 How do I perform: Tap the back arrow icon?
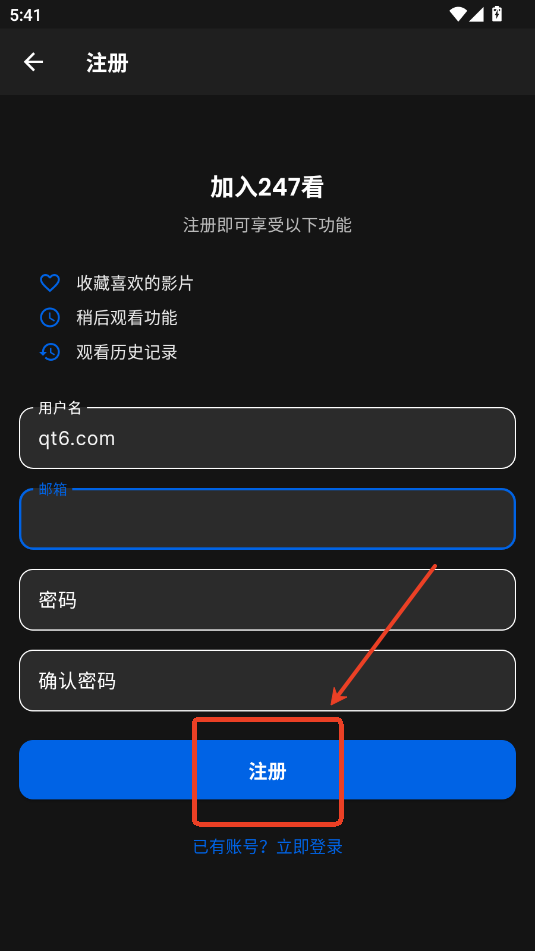point(33,62)
